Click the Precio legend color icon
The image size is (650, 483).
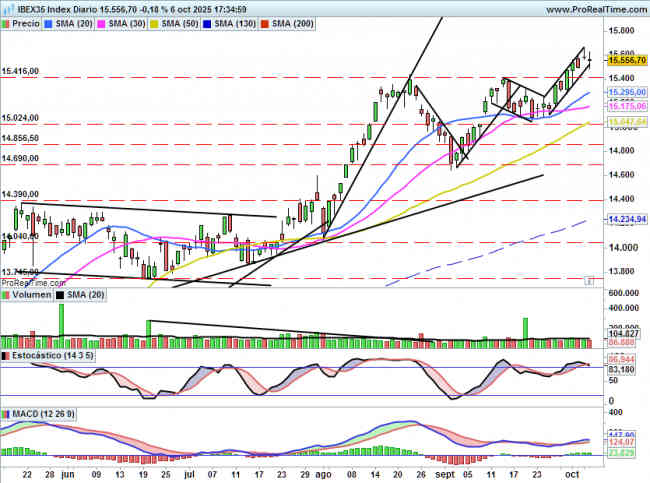[x=8, y=22]
